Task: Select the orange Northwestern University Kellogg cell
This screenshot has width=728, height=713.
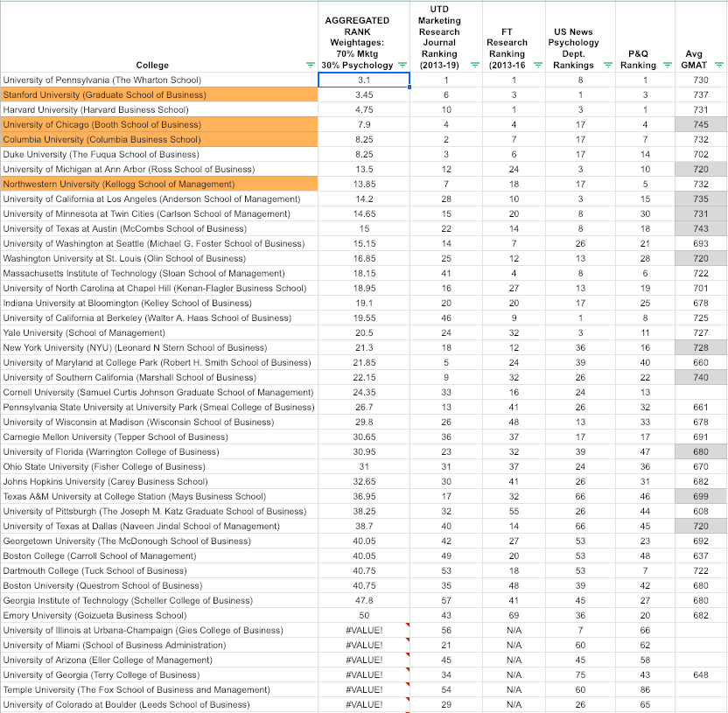Action: [158, 184]
